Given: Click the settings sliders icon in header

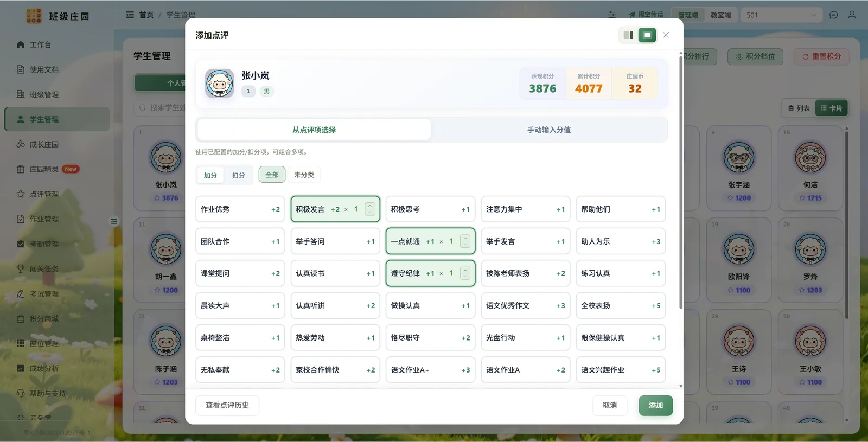Looking at the screenshot, I should 612,15.
